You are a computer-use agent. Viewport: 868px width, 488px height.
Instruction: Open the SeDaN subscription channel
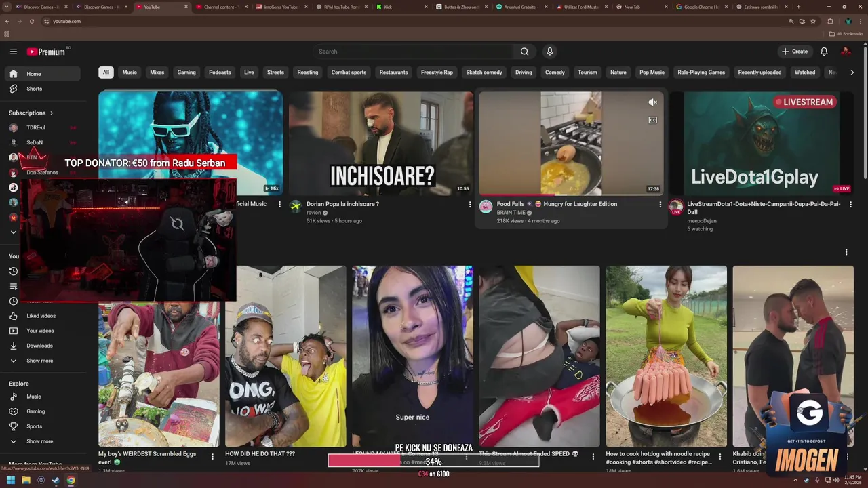[42, 142]
